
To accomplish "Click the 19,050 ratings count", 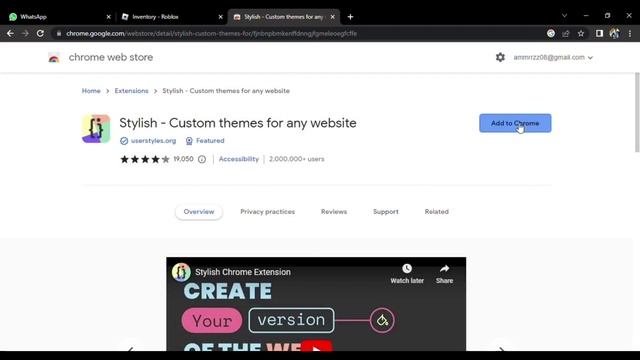I will [183, 159].
